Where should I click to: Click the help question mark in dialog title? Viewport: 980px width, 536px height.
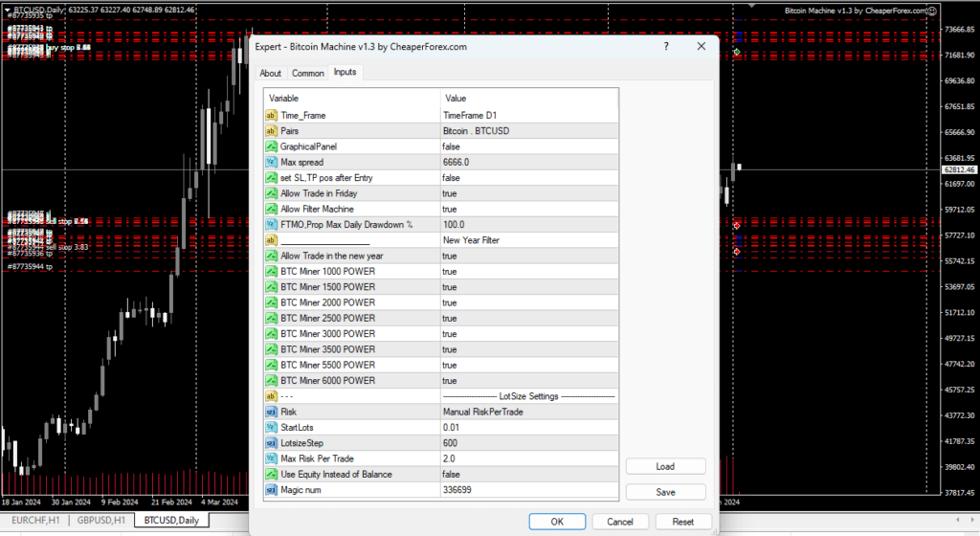click(x=666, y=46)
